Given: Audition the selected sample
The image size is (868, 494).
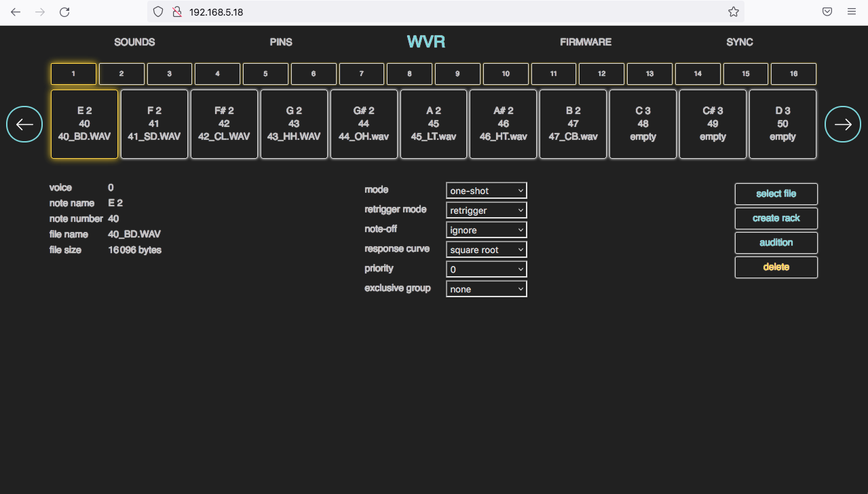Looking at the screenshot, I should pyautogui.click(x=776, y=243).
